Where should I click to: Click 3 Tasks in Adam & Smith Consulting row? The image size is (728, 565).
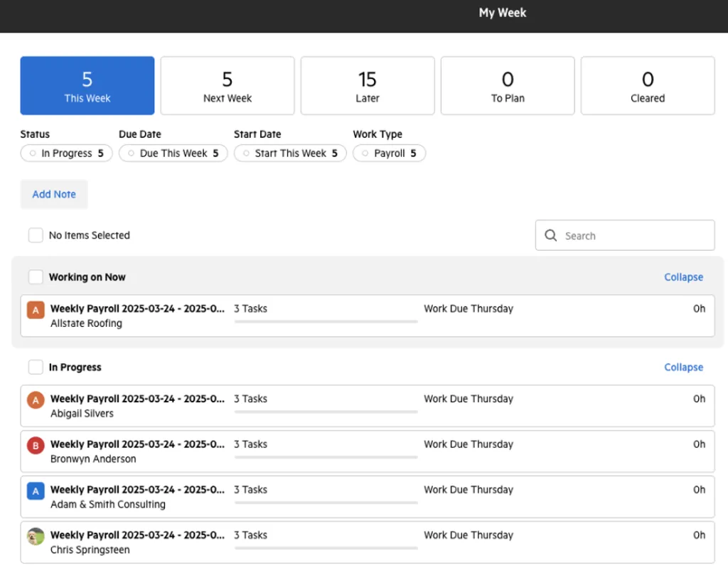251,490
